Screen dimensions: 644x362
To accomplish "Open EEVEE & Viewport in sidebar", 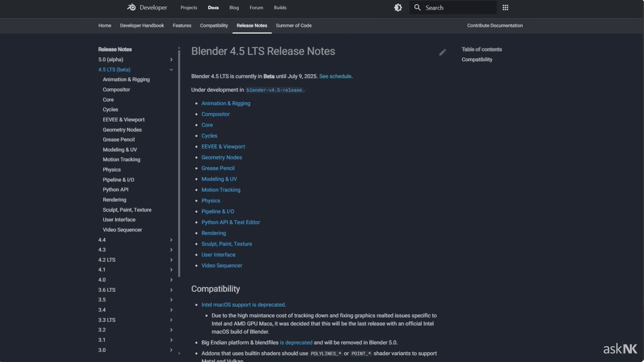I will point(124,119).
